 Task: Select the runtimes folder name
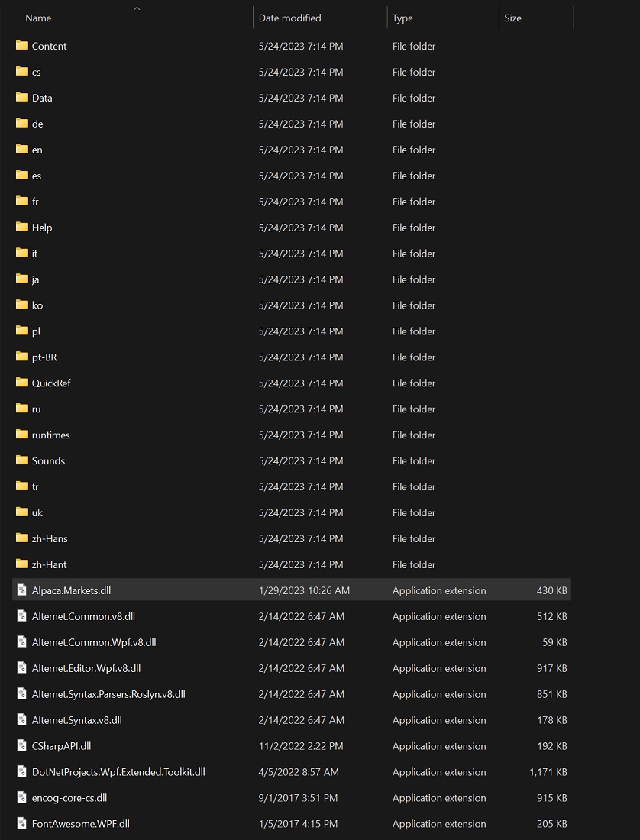[51, 435]
